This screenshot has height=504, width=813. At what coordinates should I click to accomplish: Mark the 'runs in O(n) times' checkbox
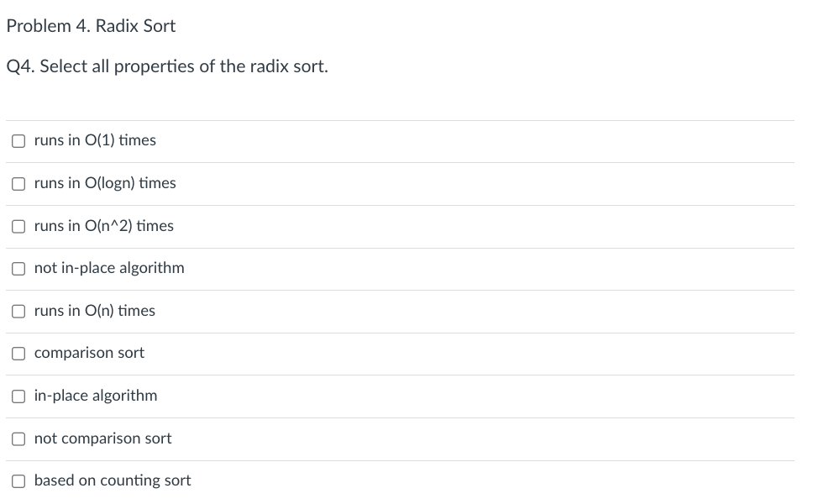[x=18, y=311]
